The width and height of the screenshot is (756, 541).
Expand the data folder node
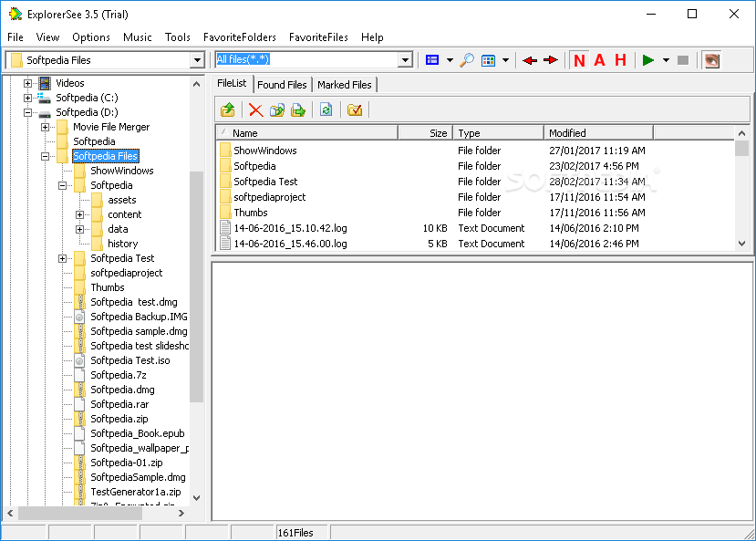[80, 229]
